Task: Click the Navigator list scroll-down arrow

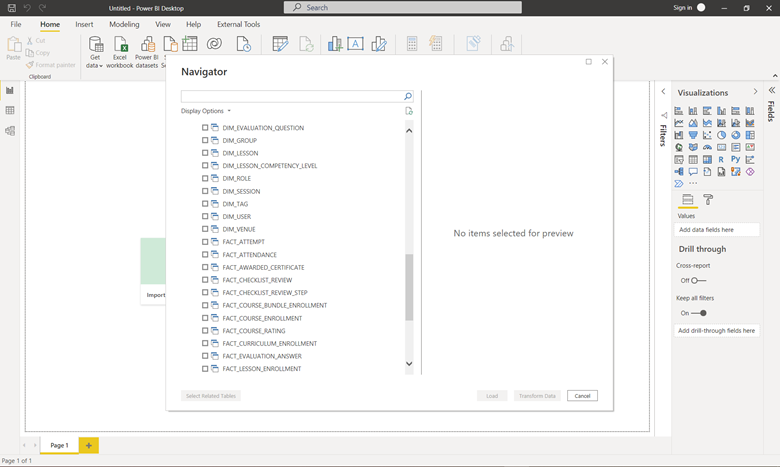Action: click(409, 364)
